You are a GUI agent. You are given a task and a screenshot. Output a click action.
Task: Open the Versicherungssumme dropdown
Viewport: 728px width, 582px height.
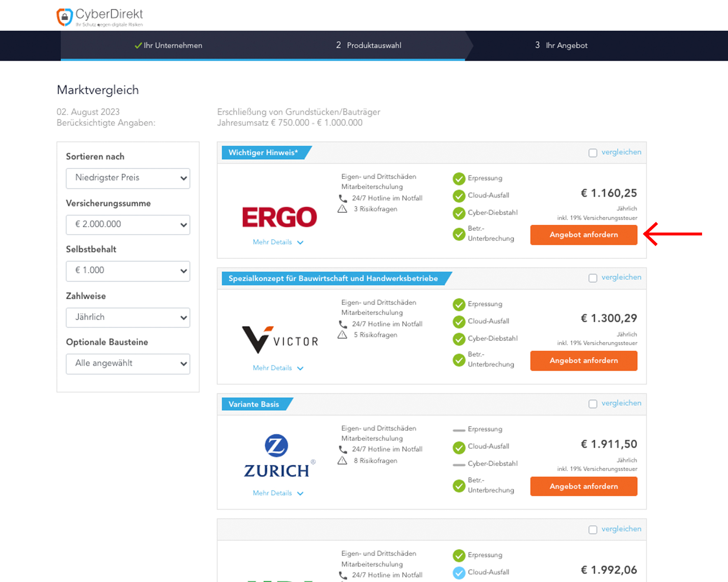point(128,225)
